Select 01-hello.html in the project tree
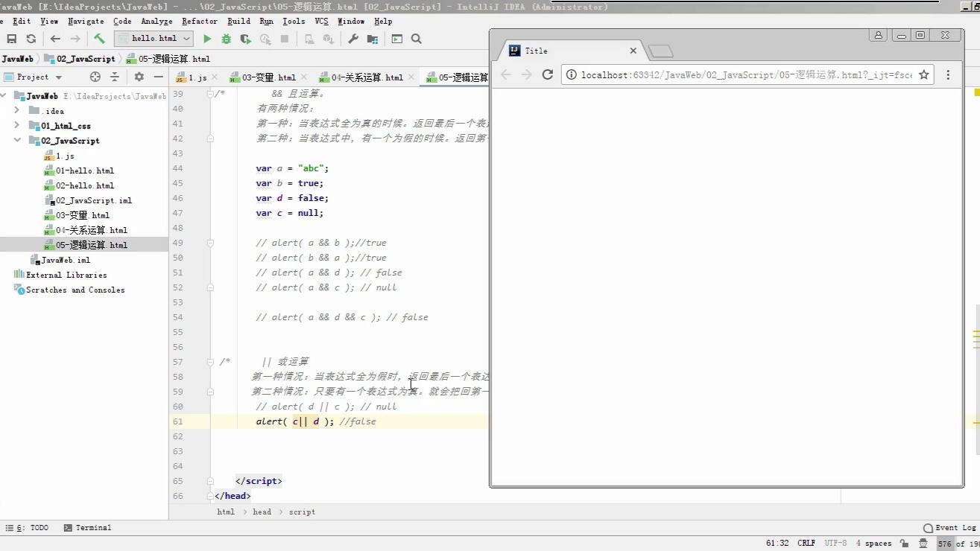This screenshot has width=980, height=551. [79, 171]
